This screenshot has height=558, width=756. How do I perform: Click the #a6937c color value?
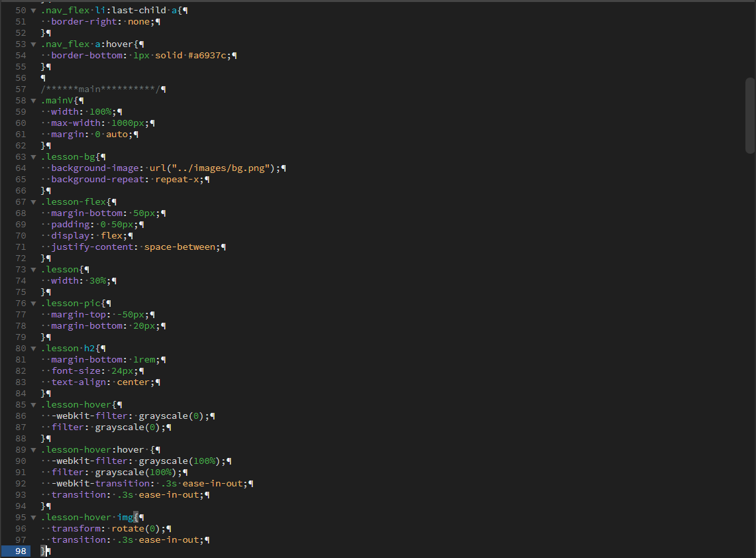pos(208,56)
